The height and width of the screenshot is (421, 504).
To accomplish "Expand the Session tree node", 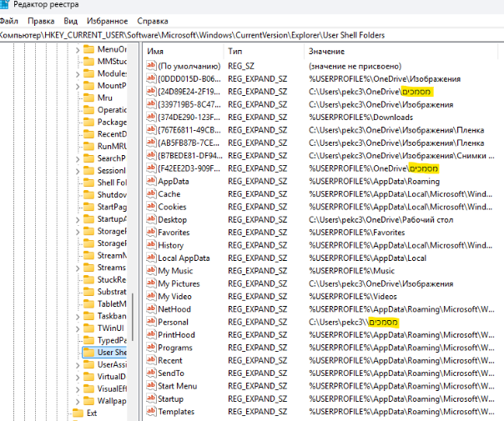I will pyautogui.click(x=78, y=171).
